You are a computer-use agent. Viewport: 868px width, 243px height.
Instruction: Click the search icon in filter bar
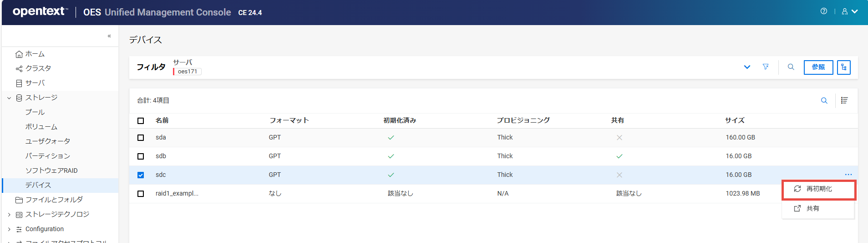791,67
